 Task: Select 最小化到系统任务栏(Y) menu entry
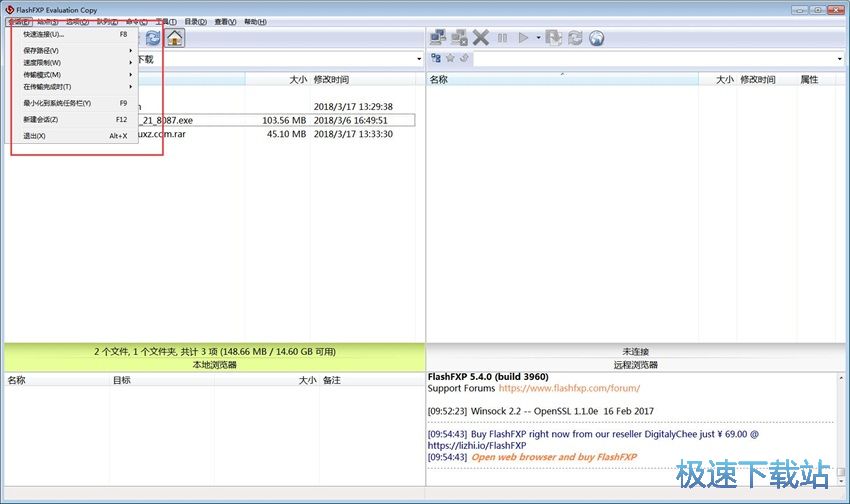[72, 103]
